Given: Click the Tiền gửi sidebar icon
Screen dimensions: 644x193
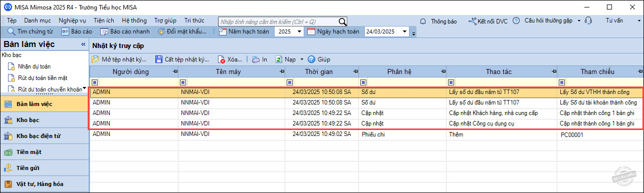Looking at the screenshot, I should [x=8, y=168].
